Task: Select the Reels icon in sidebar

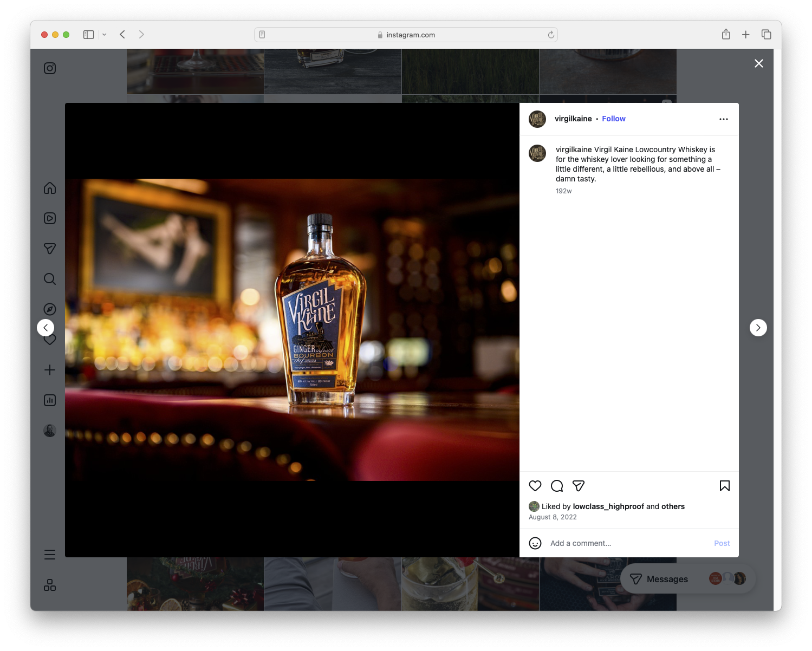Action: point(49,218)
